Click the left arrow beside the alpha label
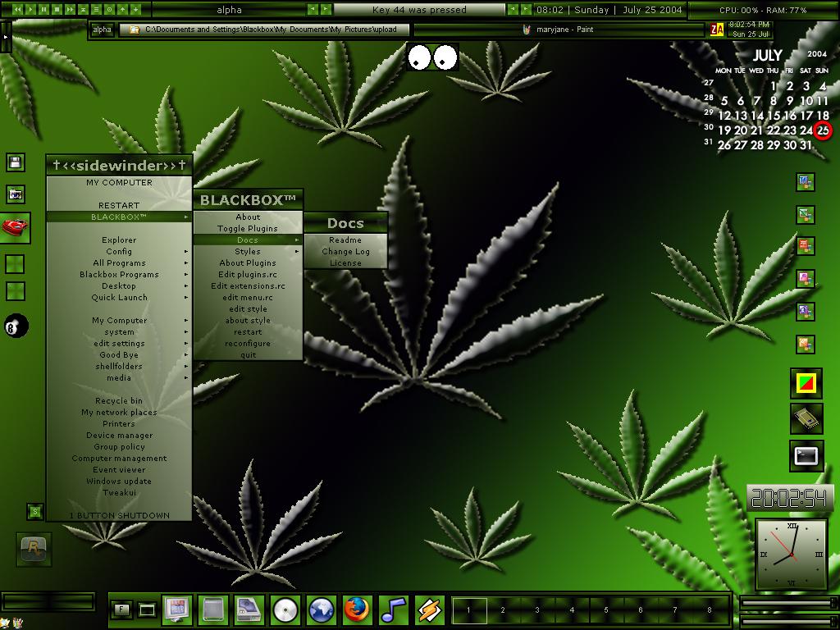The height and width of the screenshot is (630, 840). pos(313,9)
